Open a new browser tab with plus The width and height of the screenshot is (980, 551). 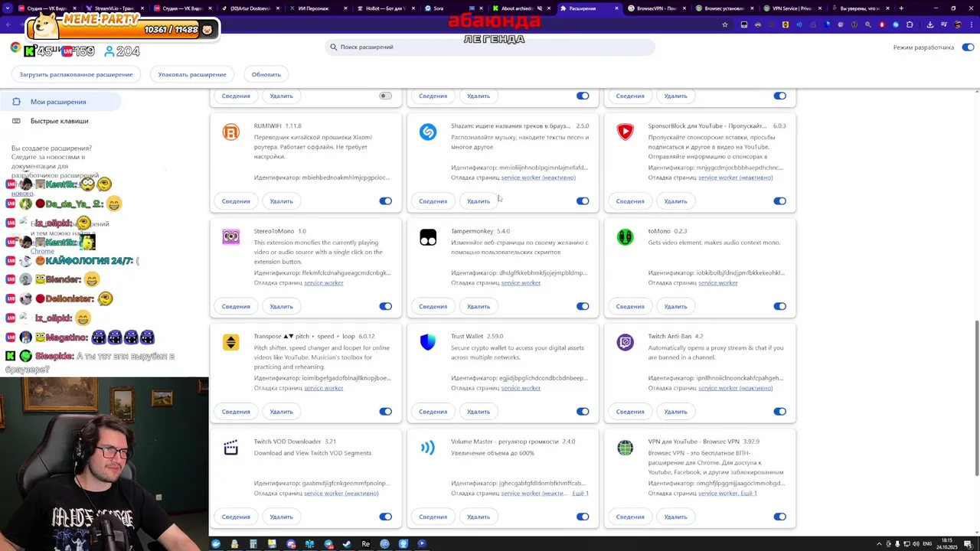901,8
